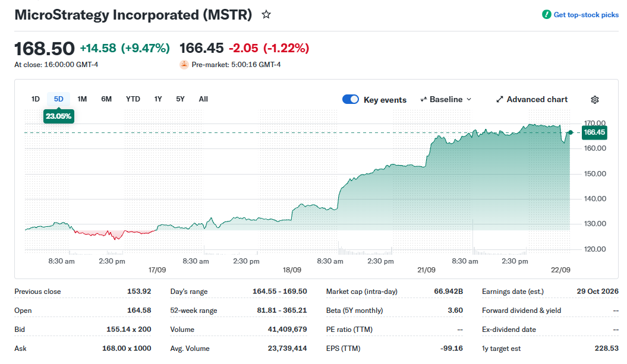The image size is (627, 364).
Task: Click the Earnings date 29 Oct 2026
Action: (598, 292)
